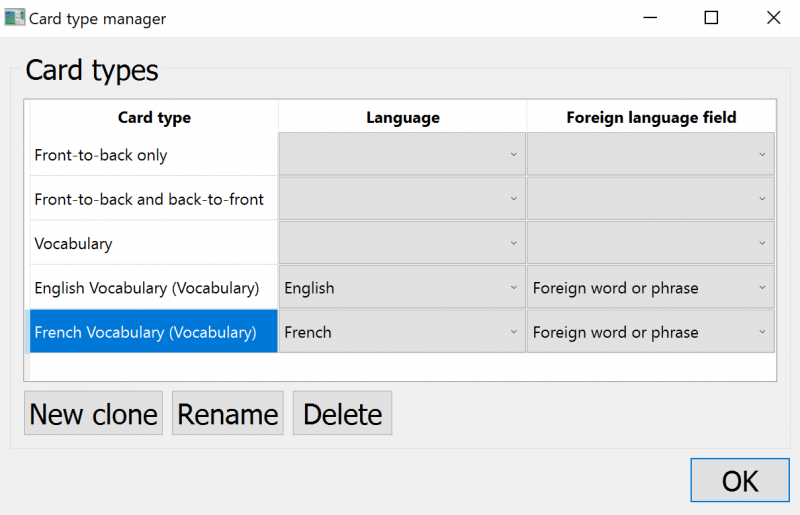Click the Rename button
The image size is (800, 515).
pyautogui.click(x=228, y=413)
